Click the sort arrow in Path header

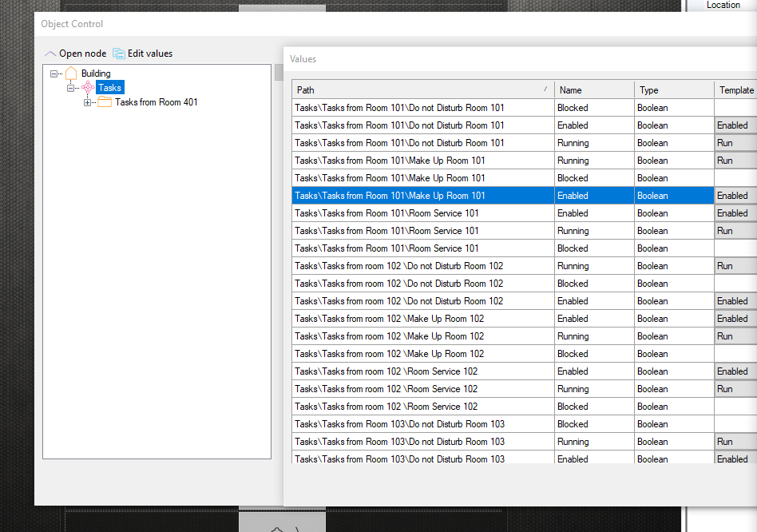coord(545,89)
